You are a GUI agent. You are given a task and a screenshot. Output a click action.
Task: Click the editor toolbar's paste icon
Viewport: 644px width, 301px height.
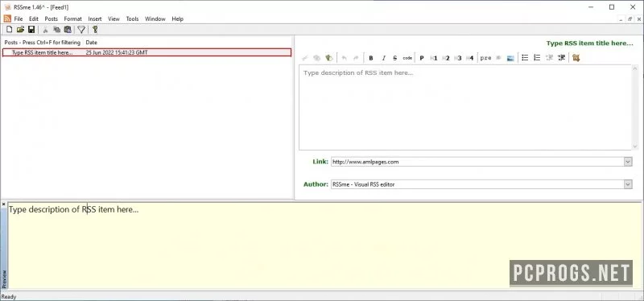point(328,58)
